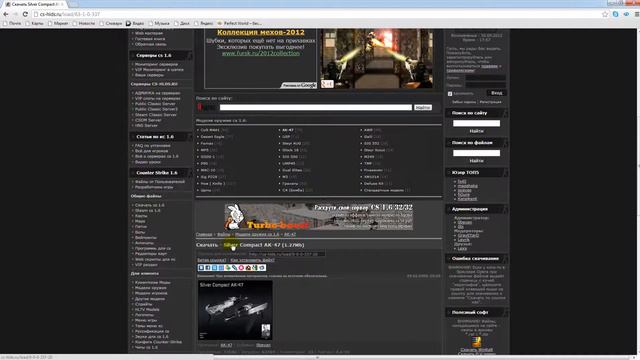Bookmark this page with the star icon
Viewport: 640px width, 360px height.
pyautogui.click(x=605, y=14)
